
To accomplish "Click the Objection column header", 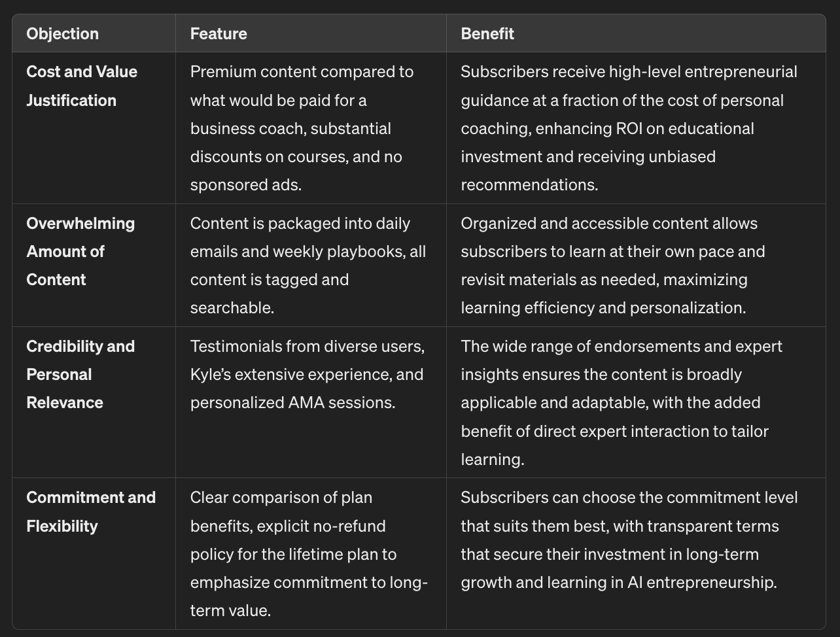I will (63, 34).
